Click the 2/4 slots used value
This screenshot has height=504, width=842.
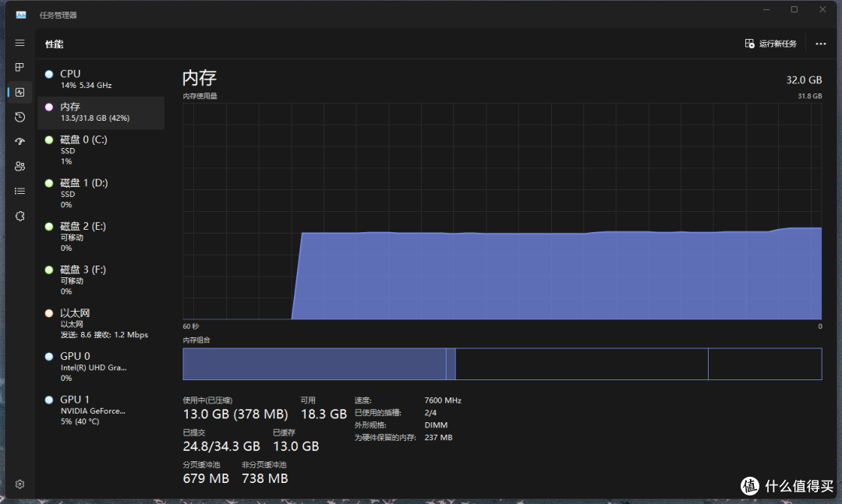pos(430,413)
